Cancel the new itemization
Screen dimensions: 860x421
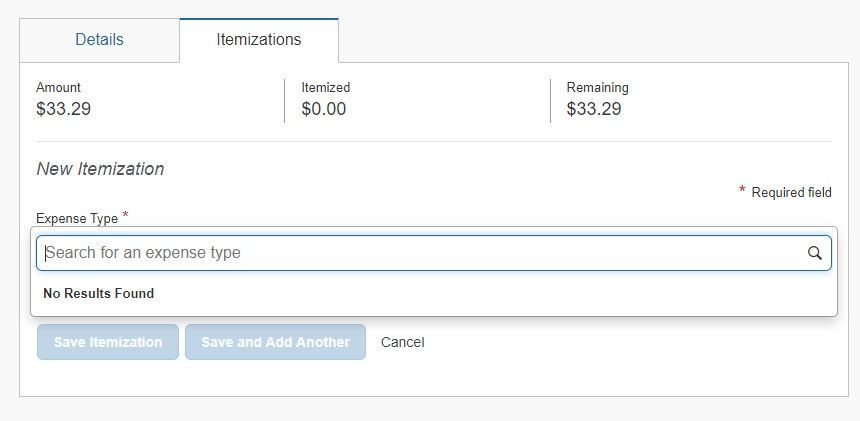[403, 342]
